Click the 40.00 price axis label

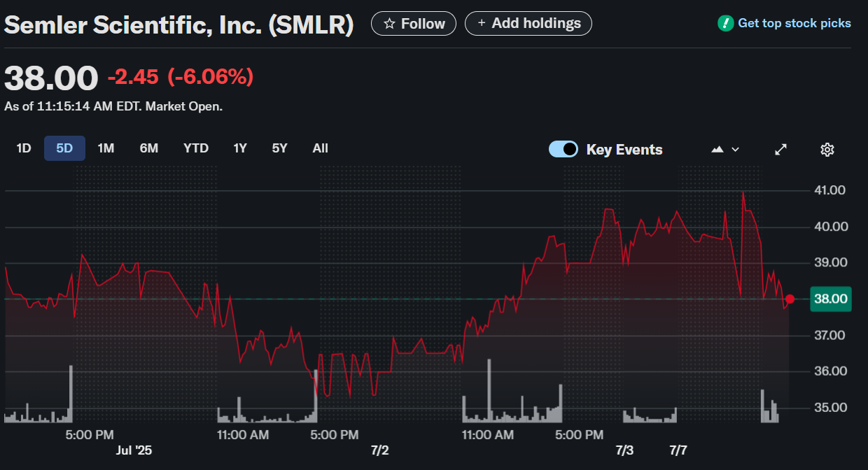pos(829,227)
